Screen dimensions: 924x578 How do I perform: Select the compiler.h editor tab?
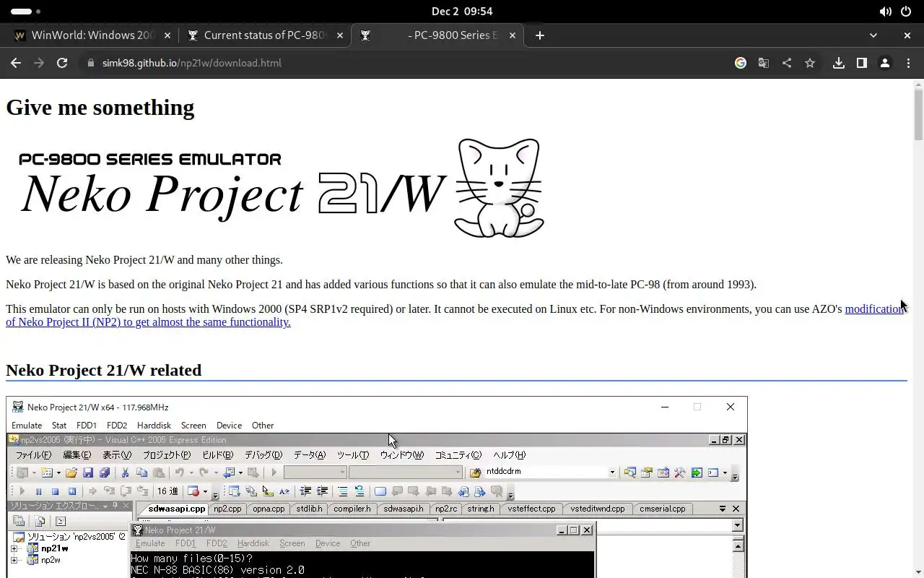pyautogui.click(x=352, y=509)
